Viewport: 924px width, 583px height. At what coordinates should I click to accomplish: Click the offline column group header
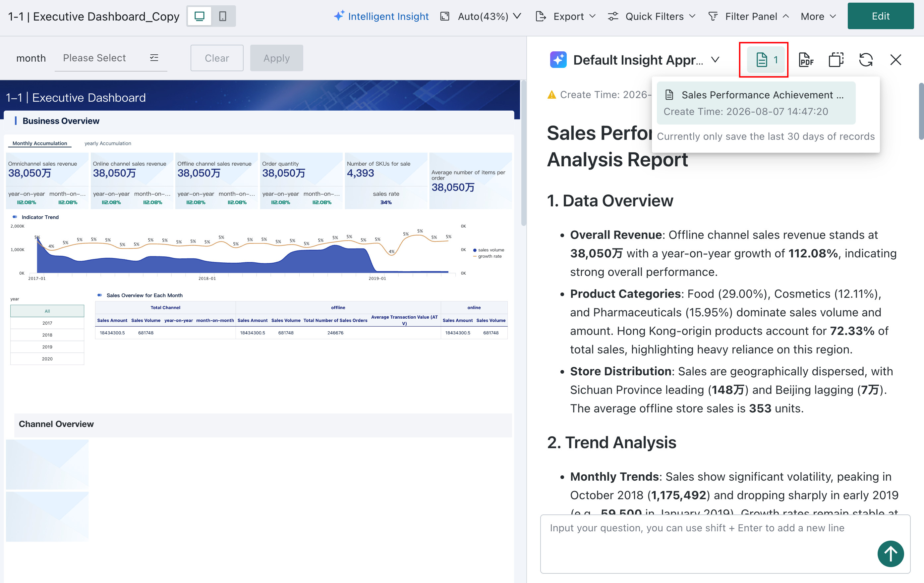(338, 307)
